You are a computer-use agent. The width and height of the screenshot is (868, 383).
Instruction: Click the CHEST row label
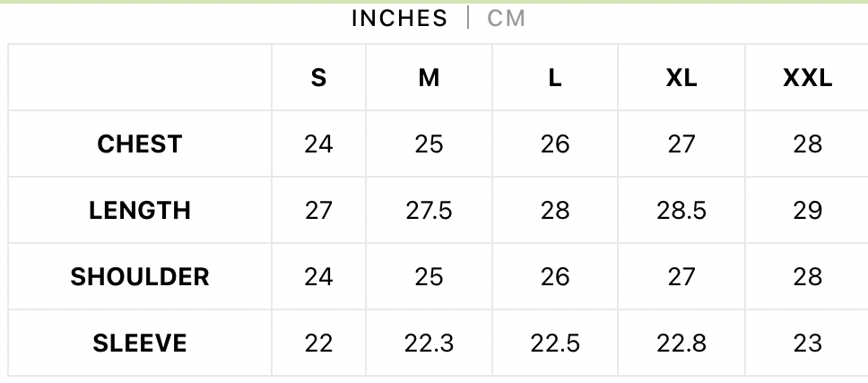coord(140,144)
